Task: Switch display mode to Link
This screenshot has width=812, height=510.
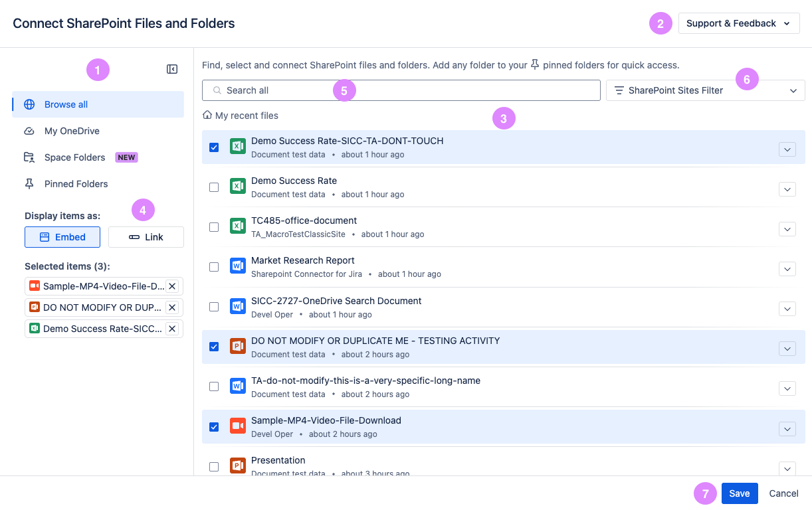Action: pos(146,237)
